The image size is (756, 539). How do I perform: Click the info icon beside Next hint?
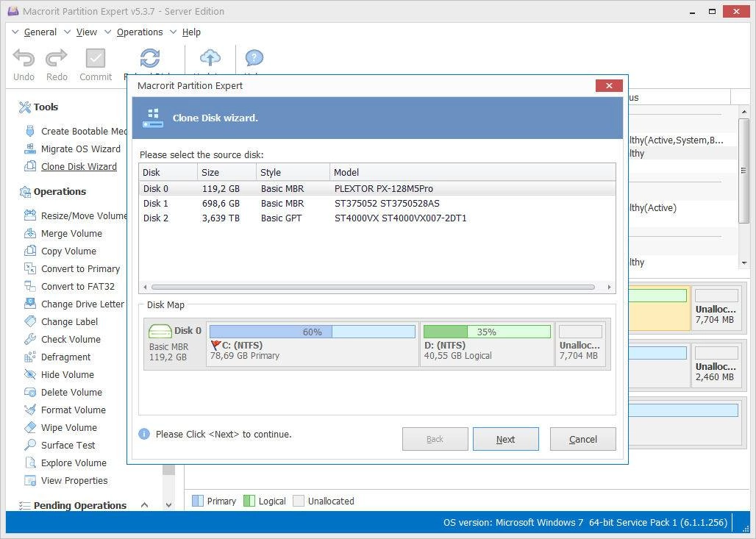(x=144, y=434)
